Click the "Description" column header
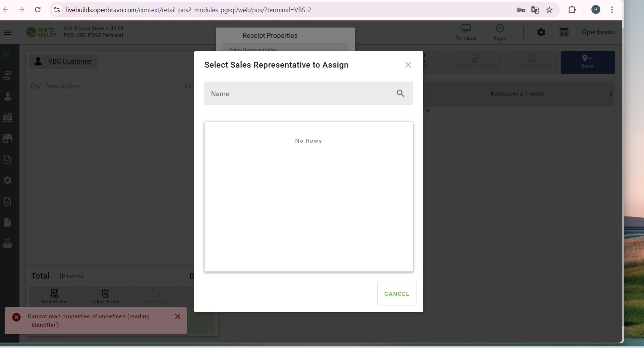 63,86
